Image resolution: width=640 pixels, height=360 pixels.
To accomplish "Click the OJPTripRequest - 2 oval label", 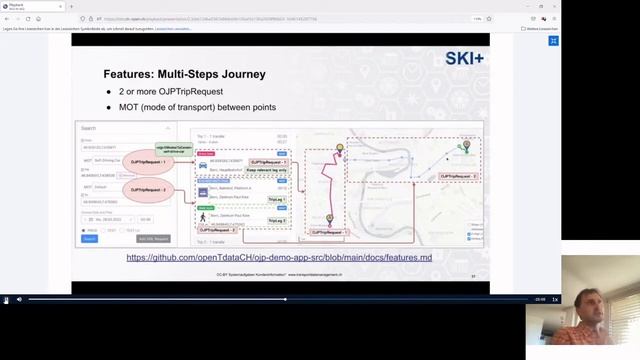I will 148,190.
